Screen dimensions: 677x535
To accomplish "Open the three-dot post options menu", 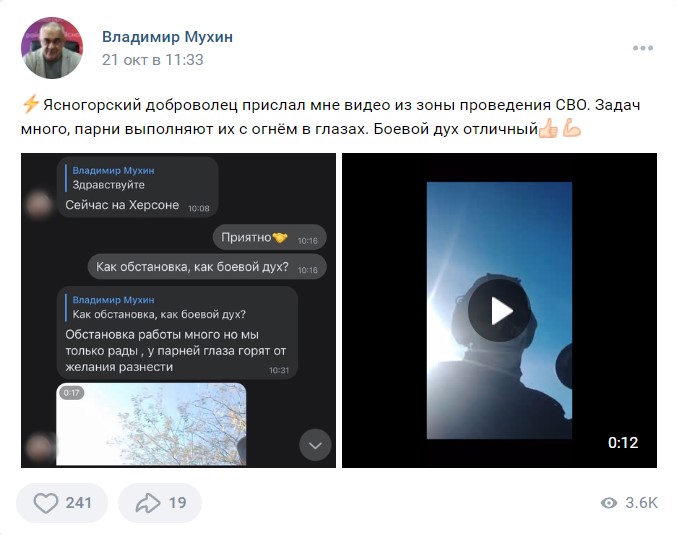I will point(642,48).
